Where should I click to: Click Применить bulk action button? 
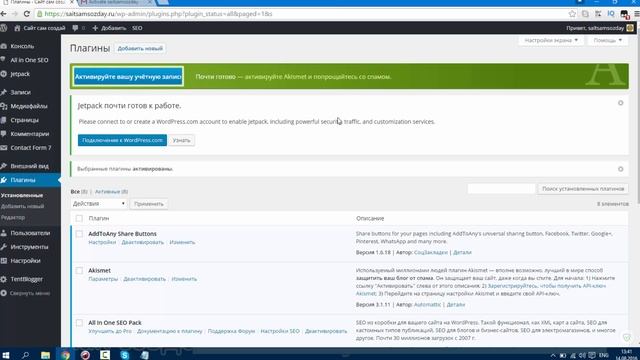[149, 204]
